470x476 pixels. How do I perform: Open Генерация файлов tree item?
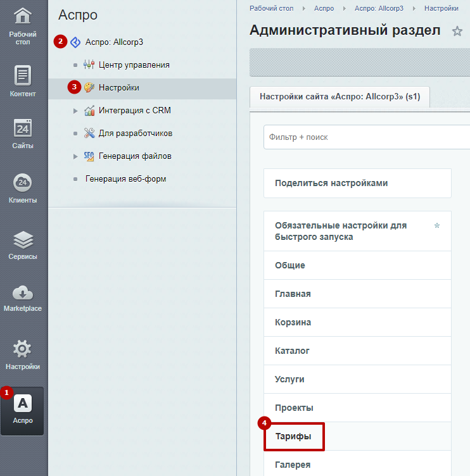click(135, 156)
